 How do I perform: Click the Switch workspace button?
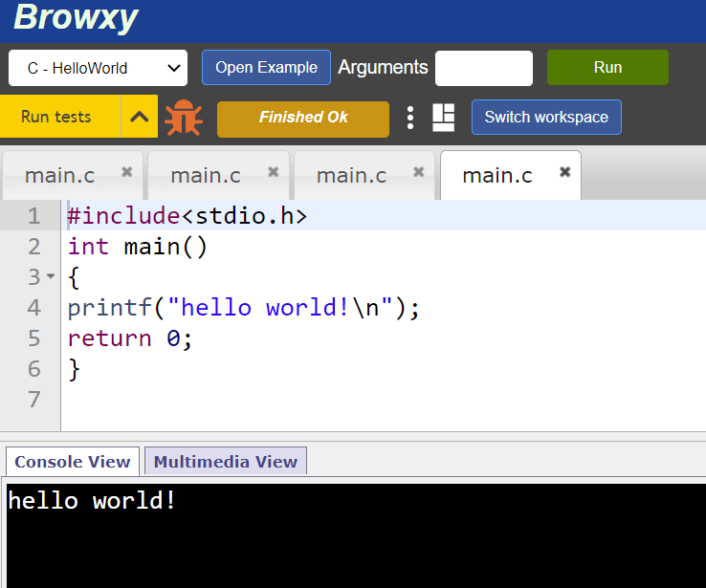coord(545,117)
